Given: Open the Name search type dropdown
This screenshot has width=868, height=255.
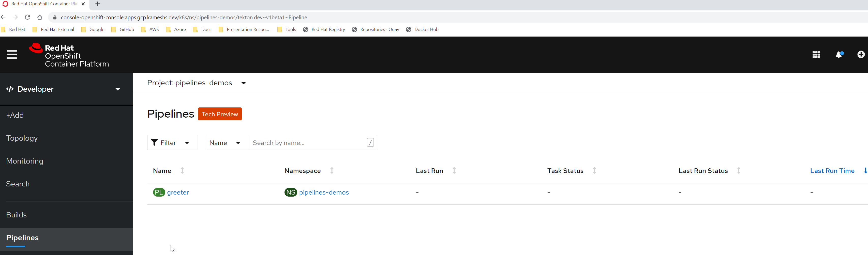Looking at the screenshot, I should click(227, 143).
